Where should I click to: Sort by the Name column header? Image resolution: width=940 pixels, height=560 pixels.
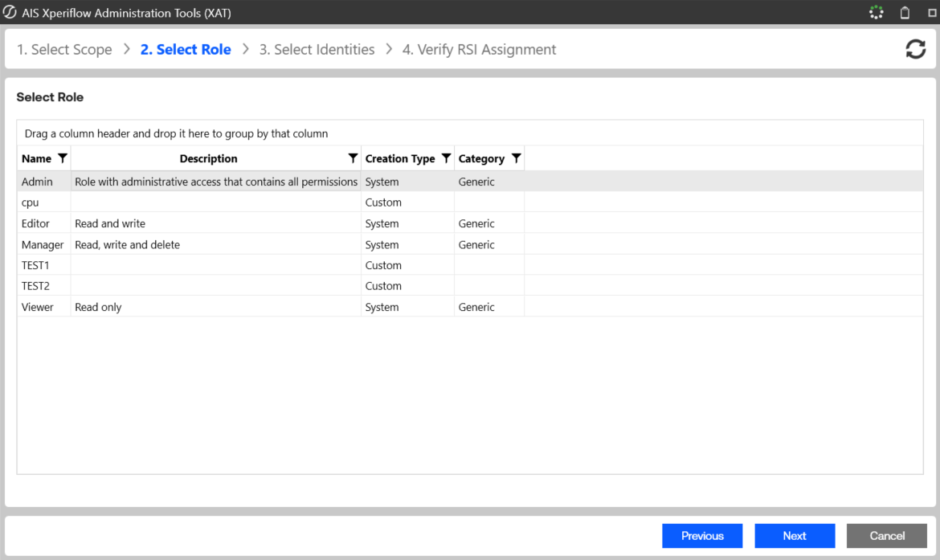(x=37, y=158)
